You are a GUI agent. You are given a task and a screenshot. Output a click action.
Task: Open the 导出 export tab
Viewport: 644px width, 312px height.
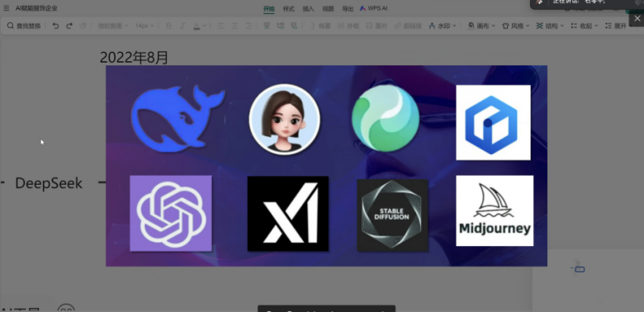(x=348, y=8)
